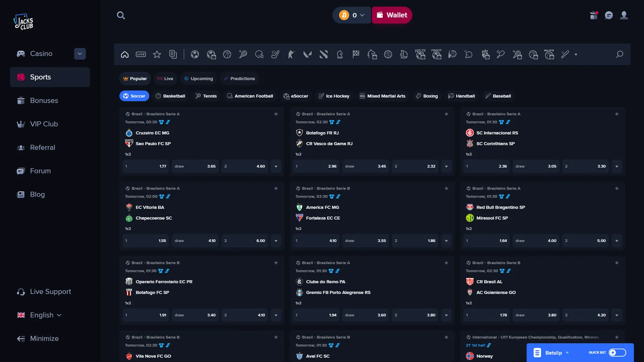Switch to the Live tab
This screenshot has width=644, height=362.
point(165,78)
